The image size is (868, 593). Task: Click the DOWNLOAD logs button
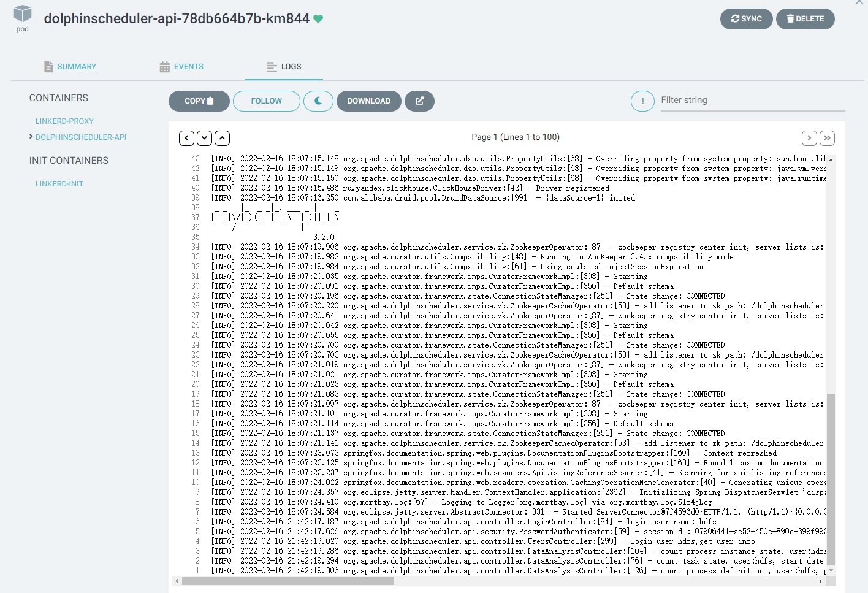click(x=368, y=101)
